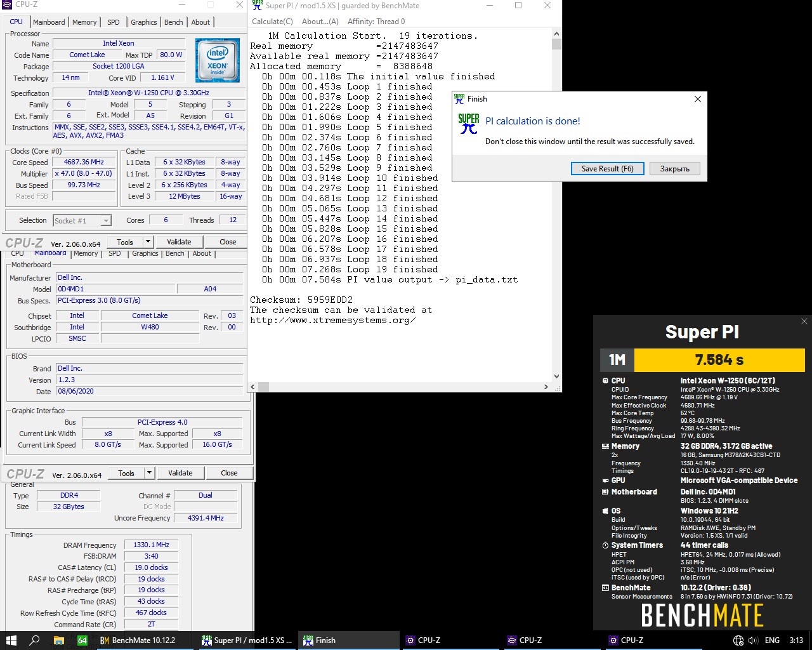Close the BenchMate result overlay
Image resolution: width=812 pixels, height=650 pixels.
[804, 321]
